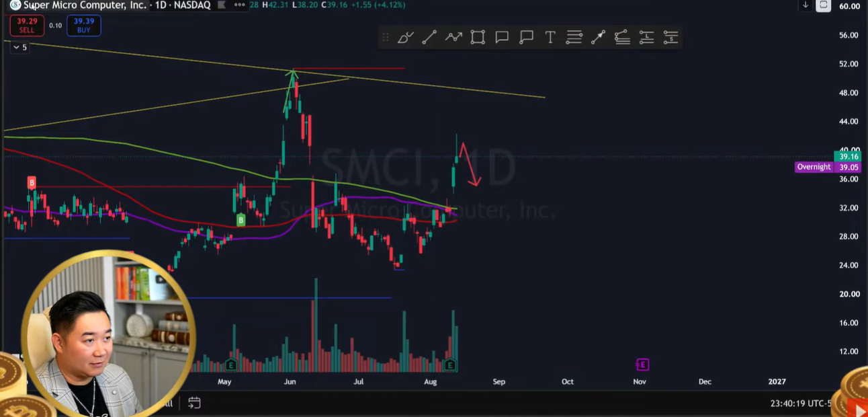Click the down-arrow icon at top right
868x417 pixels.
point(805,5)
